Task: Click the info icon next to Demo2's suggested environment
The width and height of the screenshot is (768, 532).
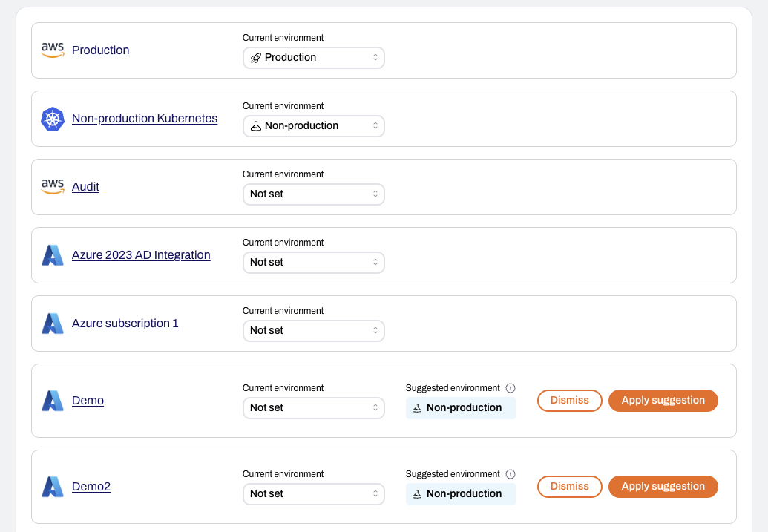Action: [511, 473]
